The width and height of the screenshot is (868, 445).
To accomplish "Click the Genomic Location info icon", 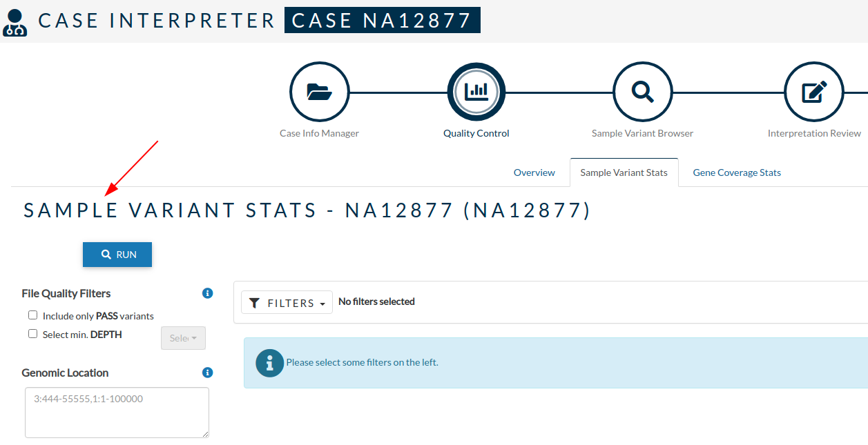I will [206, 373].
